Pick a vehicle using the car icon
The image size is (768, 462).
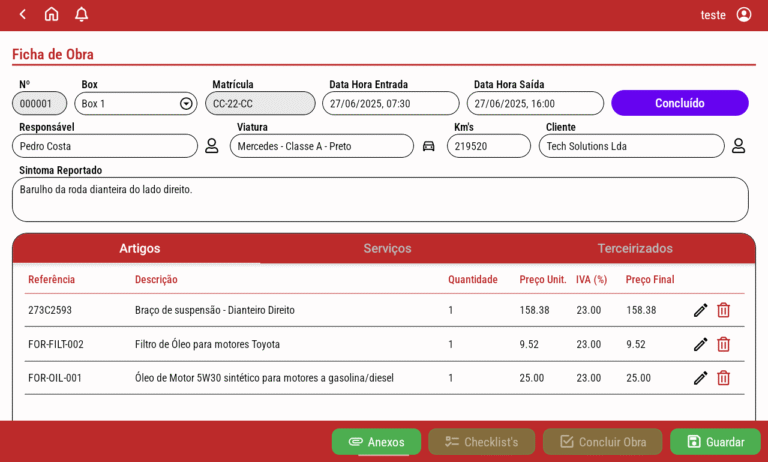[428, 146]
